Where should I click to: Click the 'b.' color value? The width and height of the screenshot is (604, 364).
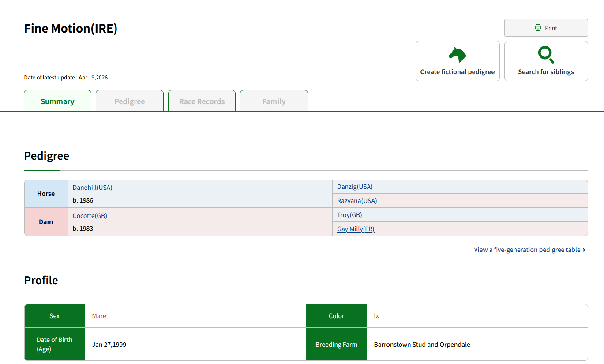pos(377,316)
